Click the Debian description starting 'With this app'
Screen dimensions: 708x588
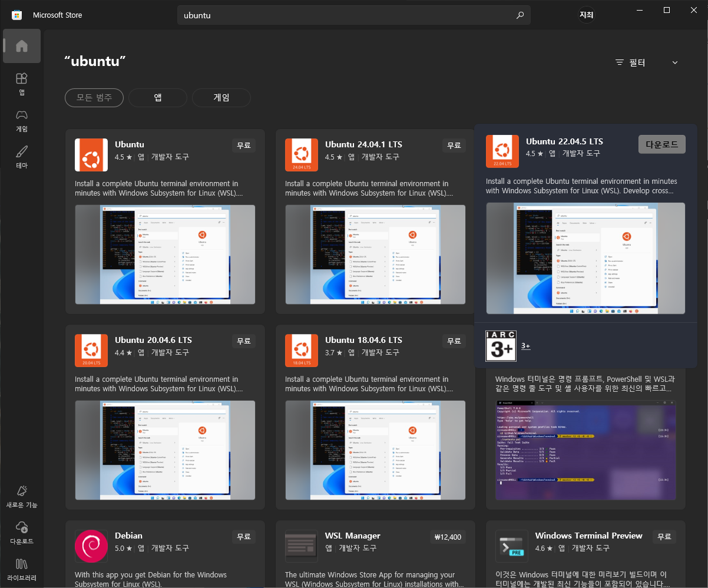coord(151,579)
